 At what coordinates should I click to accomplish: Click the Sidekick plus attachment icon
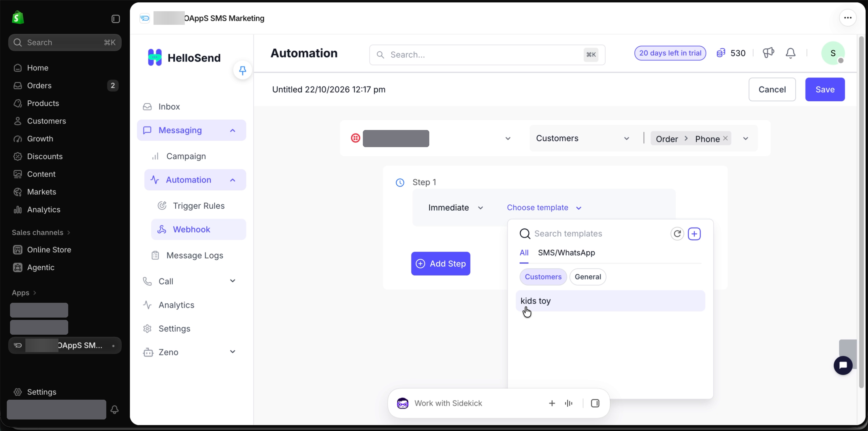[x=552, y=403]
